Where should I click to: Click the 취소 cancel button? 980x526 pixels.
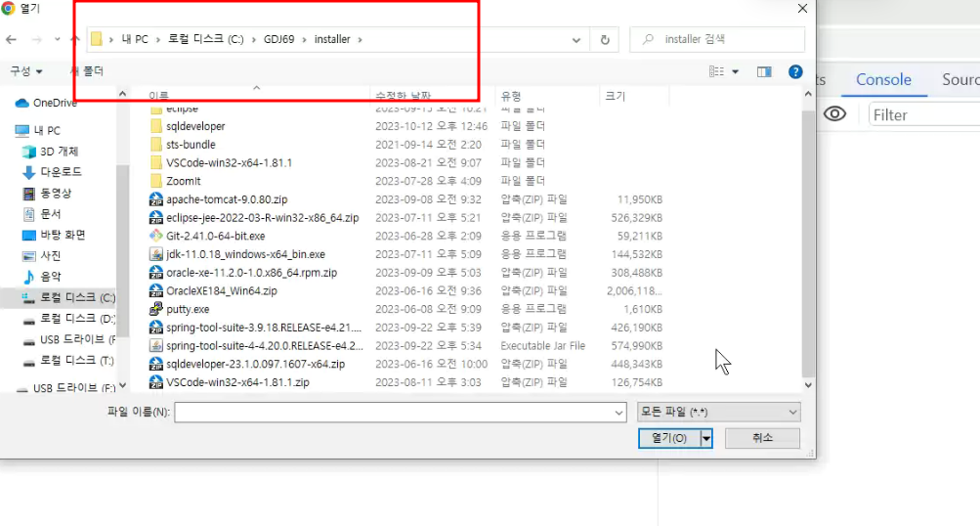point(762,438)
